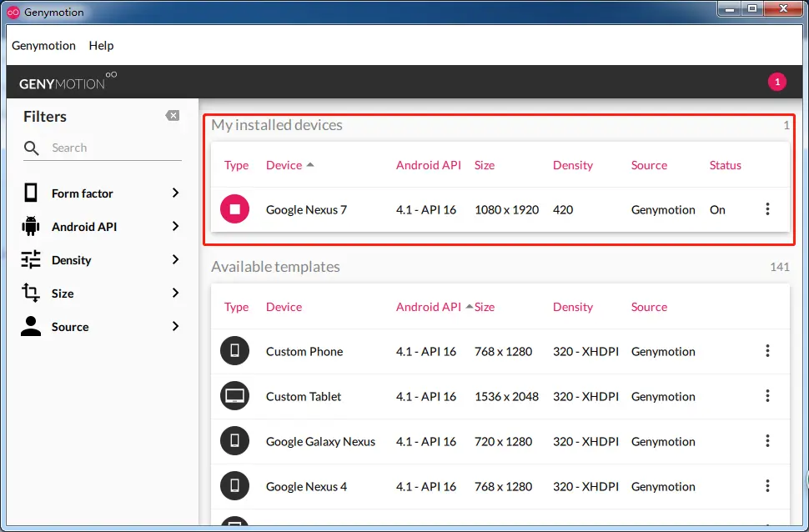
Task: Clear filters with the backspace icon
Action: 173,116
